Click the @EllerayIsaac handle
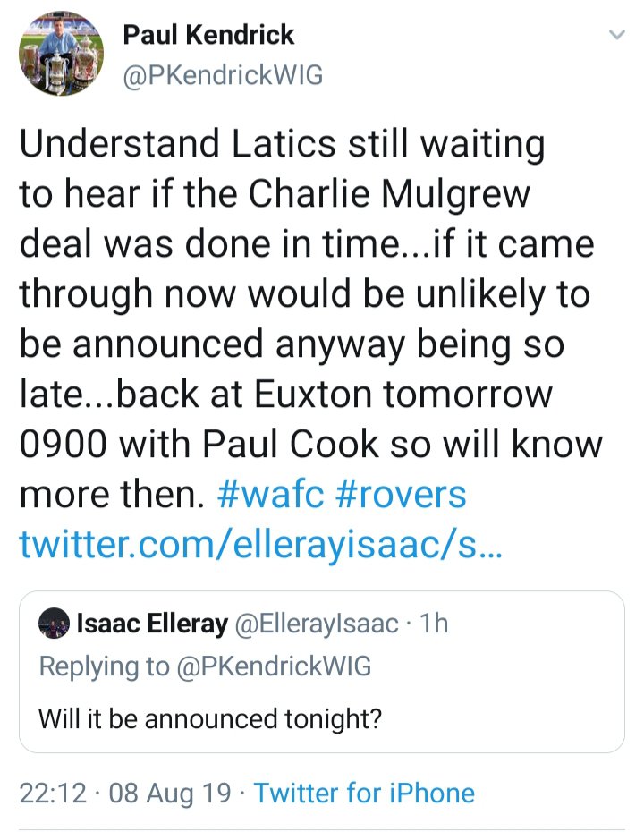This screenshot has height=832, width=644. [x=316, y=624]
